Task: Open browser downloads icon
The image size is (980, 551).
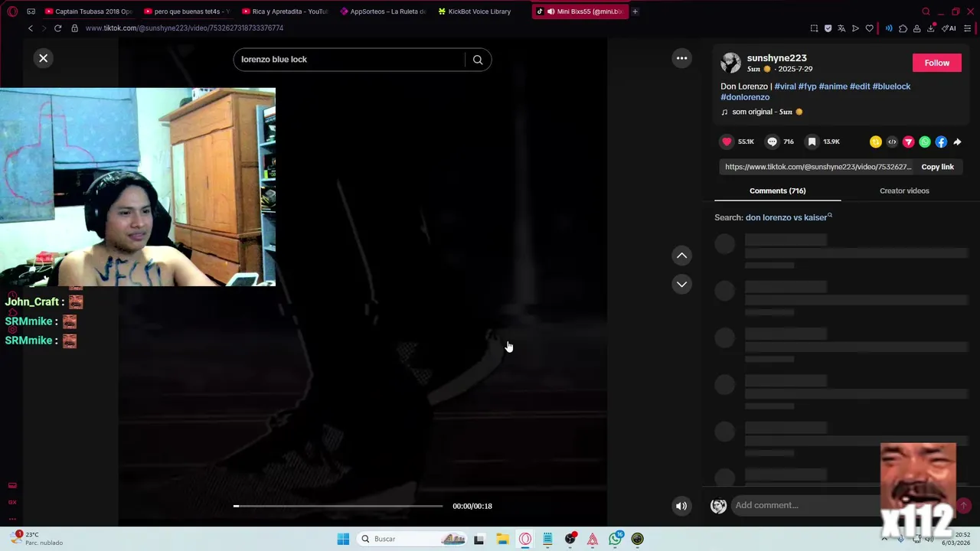Action: 931,28
